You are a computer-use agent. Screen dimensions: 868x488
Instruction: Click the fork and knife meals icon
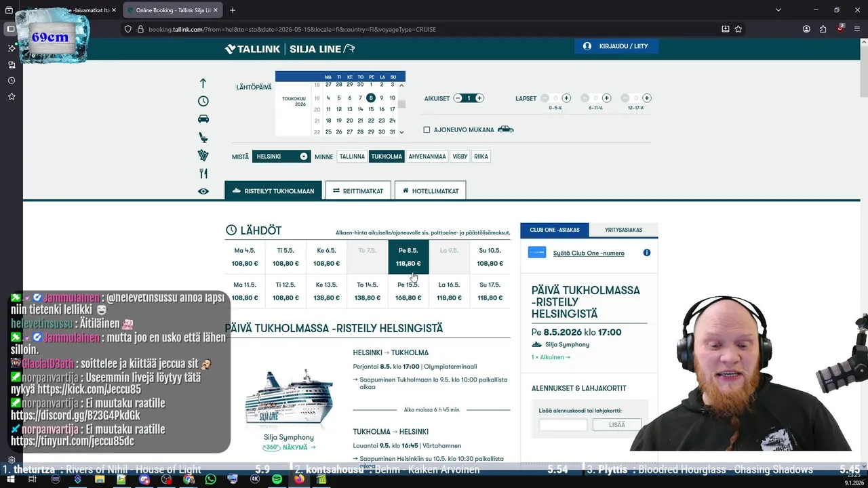[x=203, y=174]
